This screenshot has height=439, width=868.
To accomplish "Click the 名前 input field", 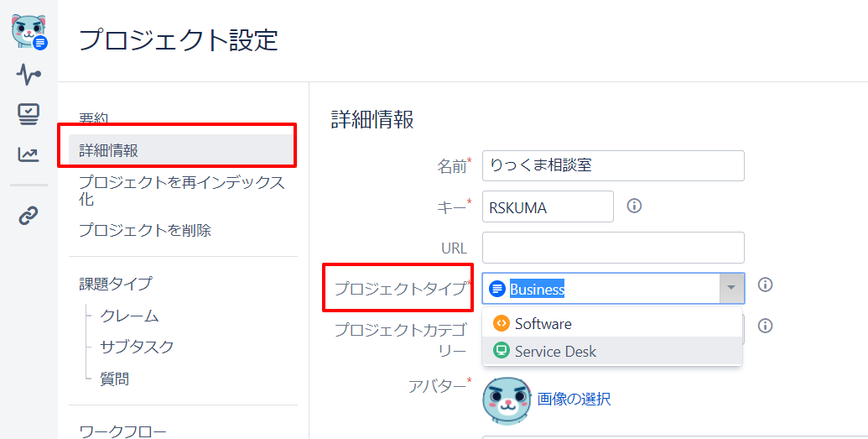I will coord(613,165).
